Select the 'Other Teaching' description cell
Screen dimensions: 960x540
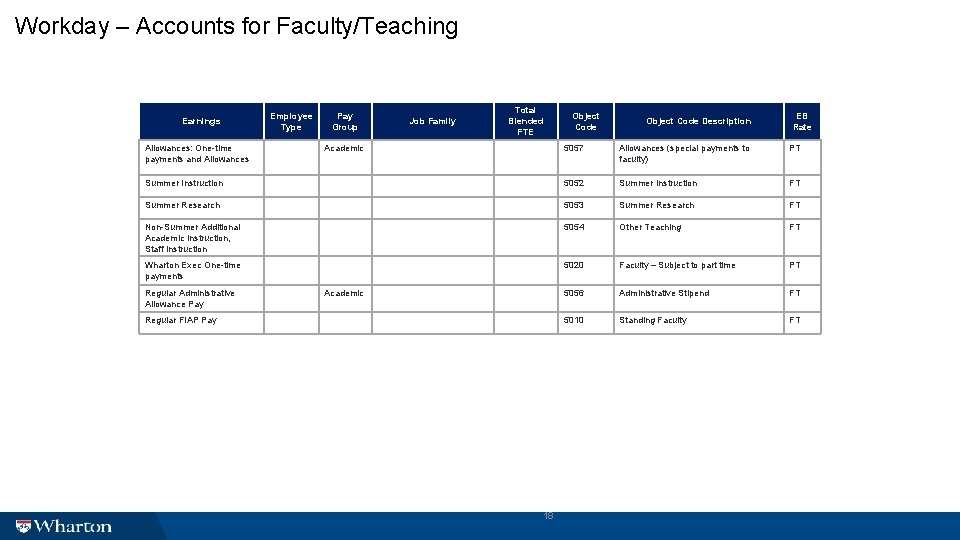(699, 238)
